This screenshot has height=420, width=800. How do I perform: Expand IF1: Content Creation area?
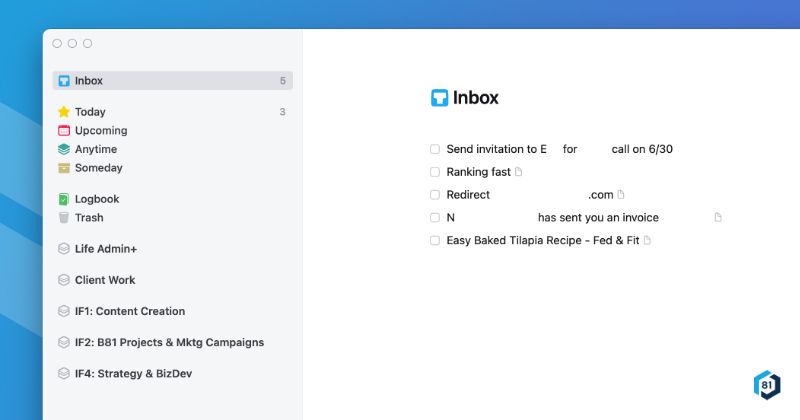129,311
